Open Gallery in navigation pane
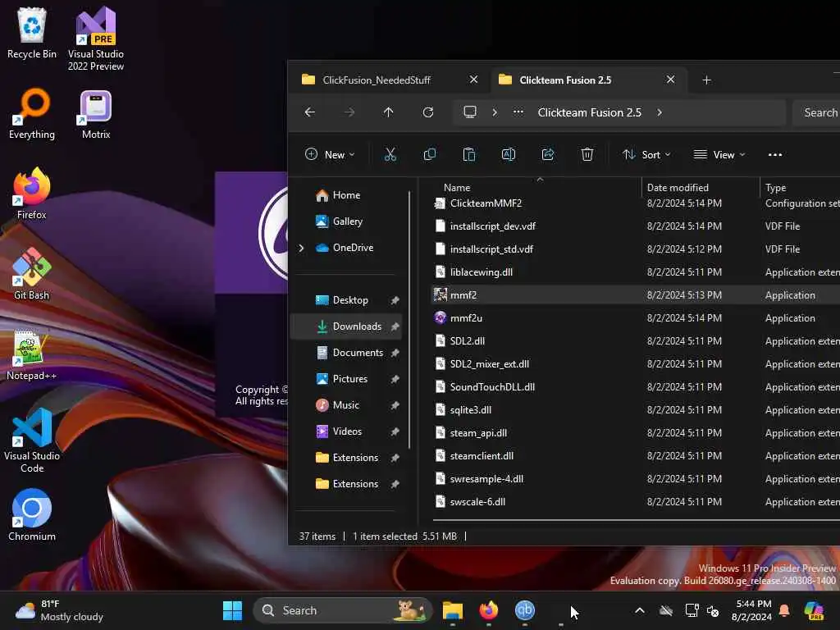The width and height of the screenshot is (840, 630). coord(346,221)
